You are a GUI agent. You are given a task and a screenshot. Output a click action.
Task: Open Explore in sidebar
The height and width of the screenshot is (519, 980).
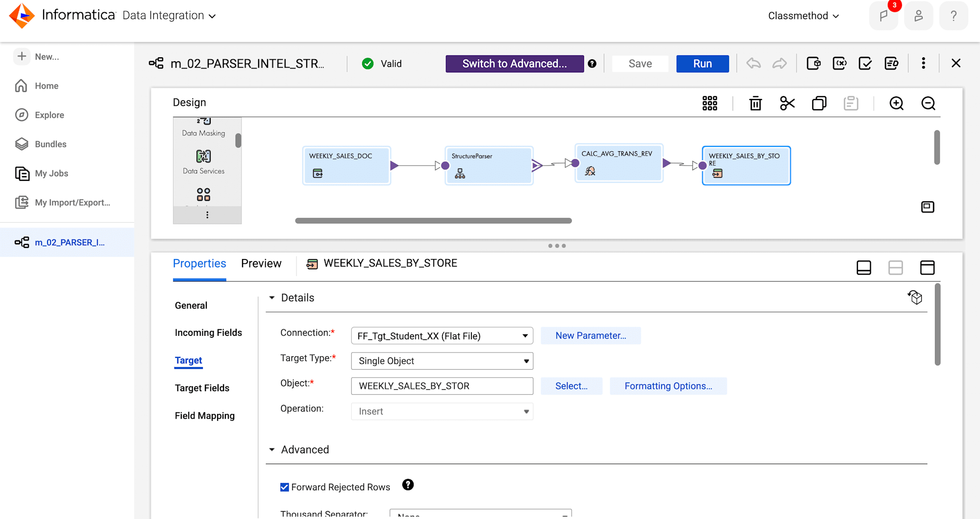[x=40, y=115]
